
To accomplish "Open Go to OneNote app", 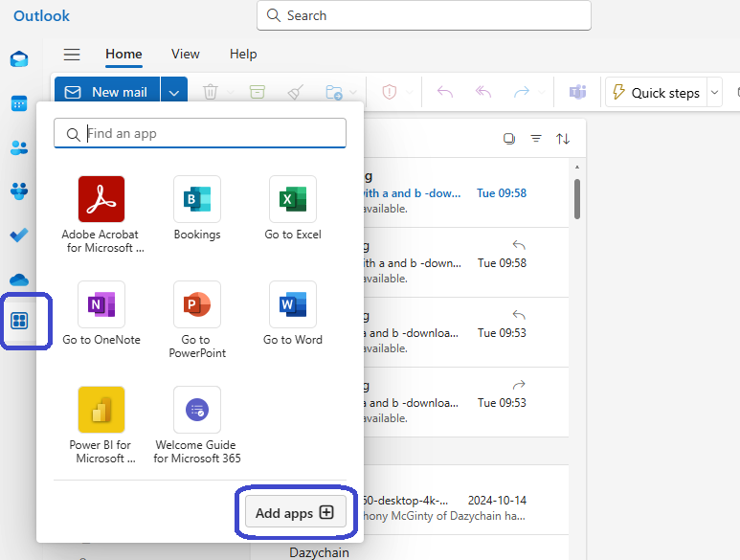I will click(x=101, y=304).
